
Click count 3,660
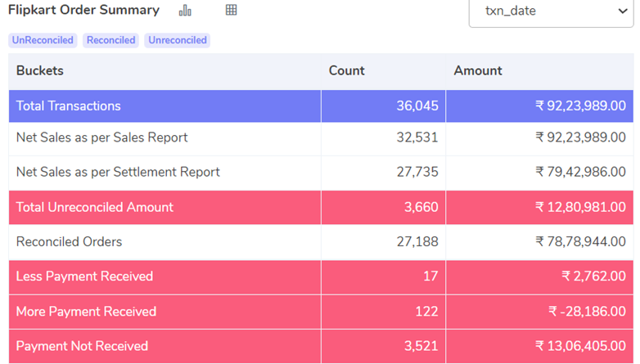(x=421, y=207)
